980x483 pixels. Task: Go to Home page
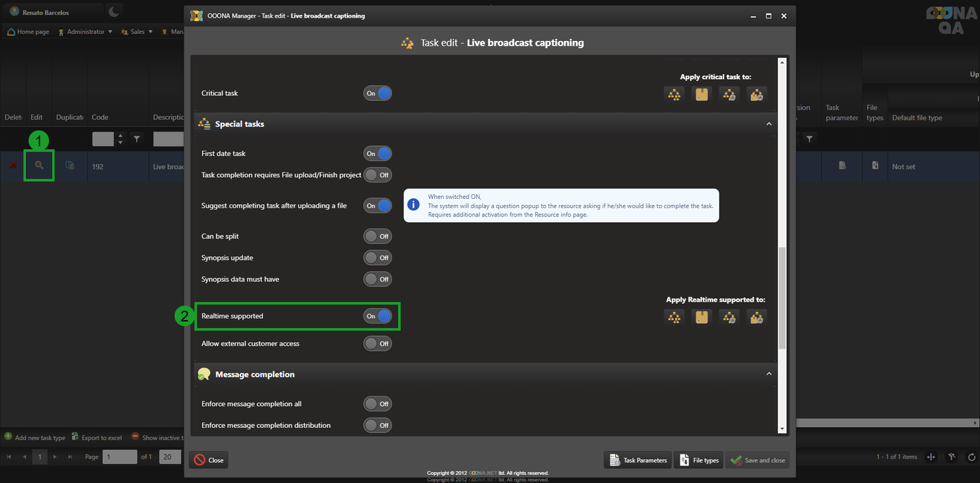29,31
